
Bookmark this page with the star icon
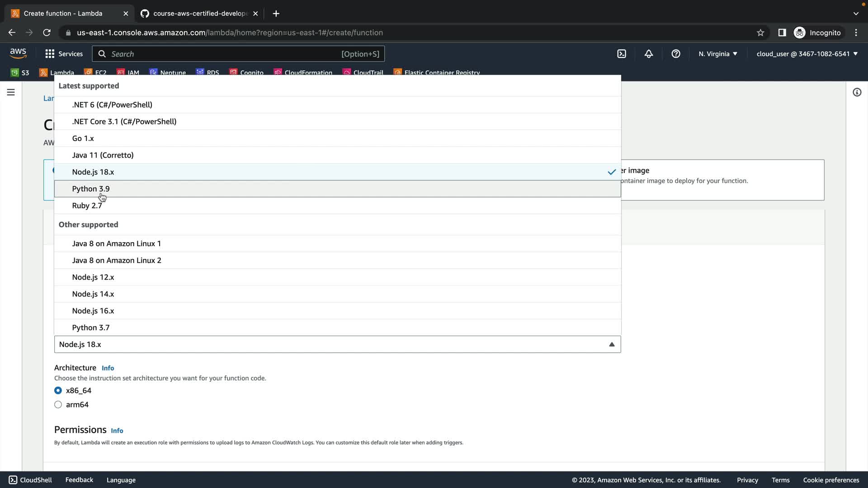click(760, 33)
